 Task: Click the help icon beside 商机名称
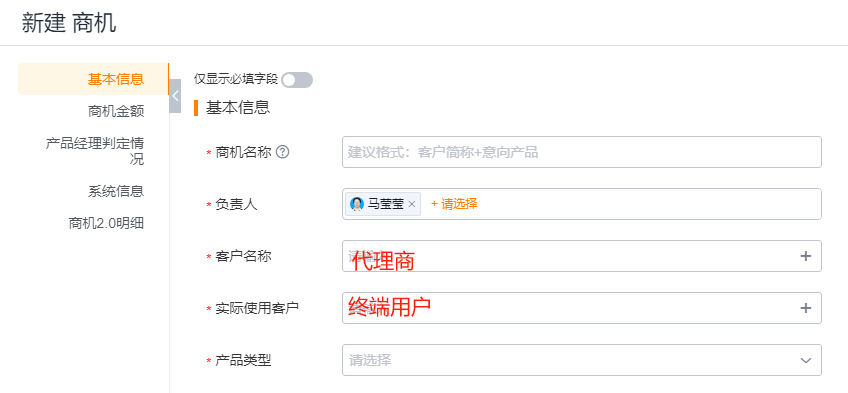coord(282,152)
